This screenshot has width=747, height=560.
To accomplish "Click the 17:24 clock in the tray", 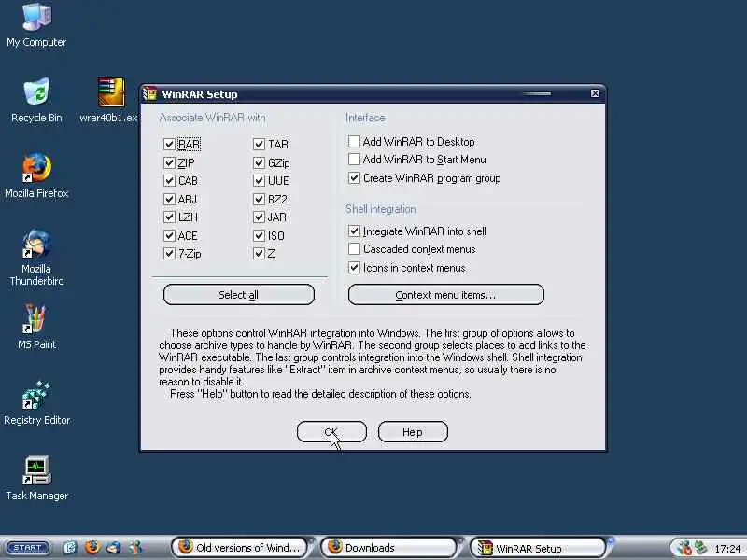I will click(x=727, y=549).
